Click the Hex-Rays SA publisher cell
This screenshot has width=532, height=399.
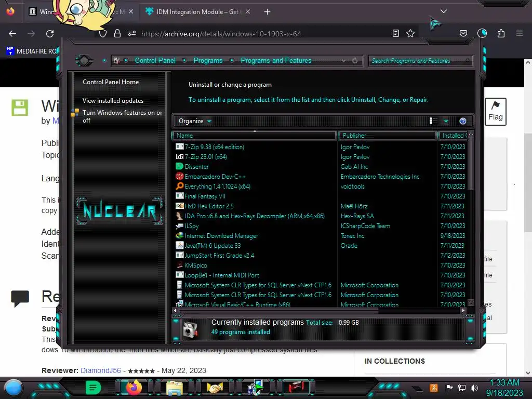pos(357,216)
